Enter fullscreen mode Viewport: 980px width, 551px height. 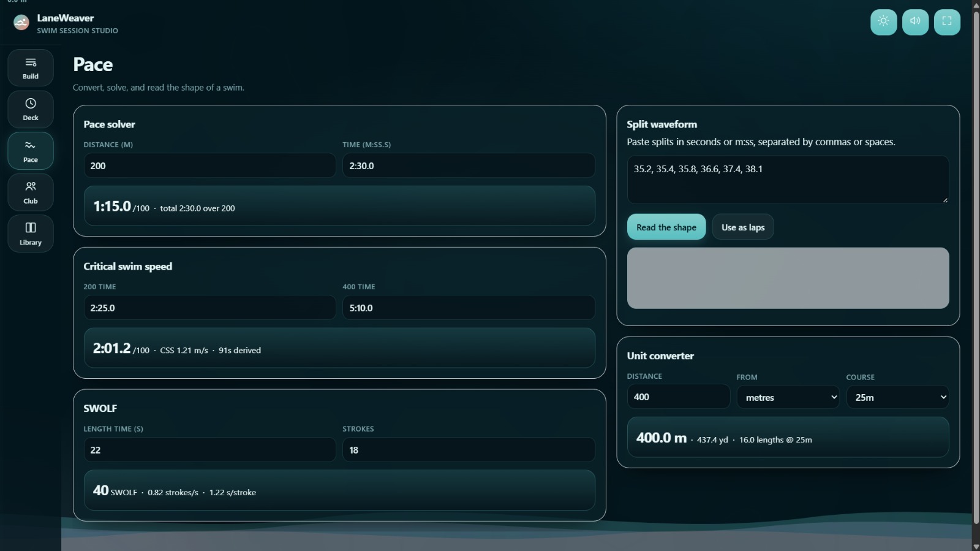point(947,21)
